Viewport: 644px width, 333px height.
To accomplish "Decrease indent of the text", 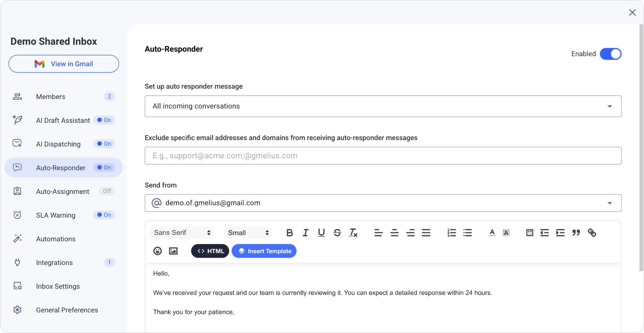I will pyautogui.click(x=544, y=233).
